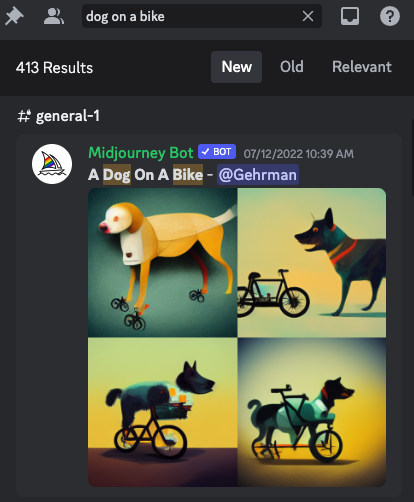Open the pinned messages icon
This screenshot has width=414, height=502.
[14, 16]
